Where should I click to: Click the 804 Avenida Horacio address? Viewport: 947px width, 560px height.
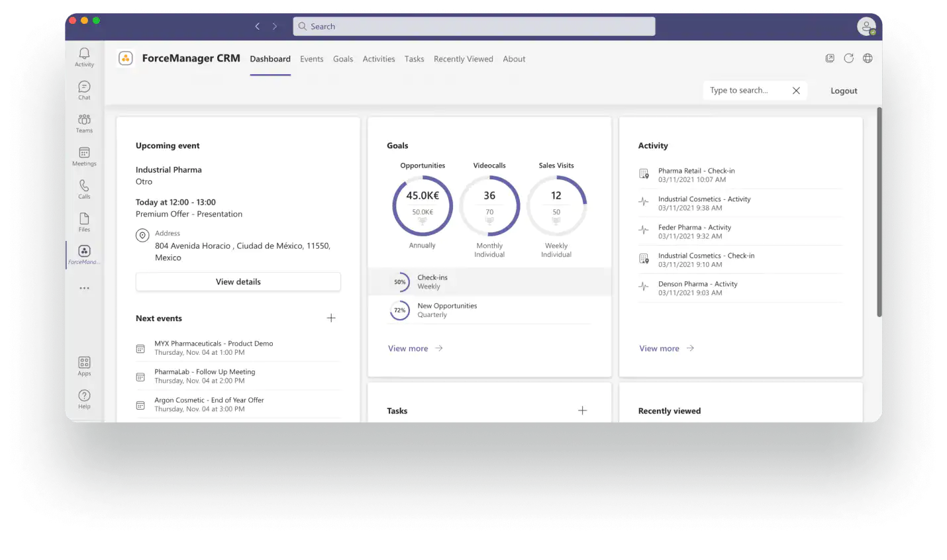(x=242, y=252)
